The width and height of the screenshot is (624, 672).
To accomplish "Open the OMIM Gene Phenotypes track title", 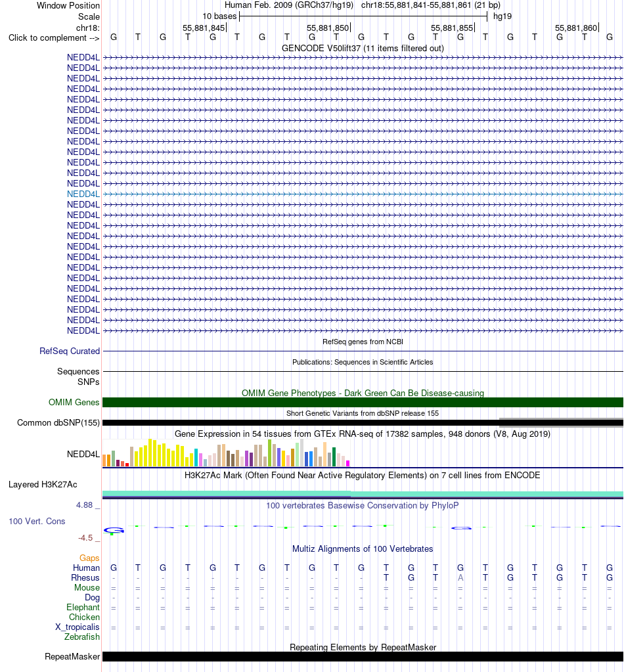I will click(x=363, y=393).
